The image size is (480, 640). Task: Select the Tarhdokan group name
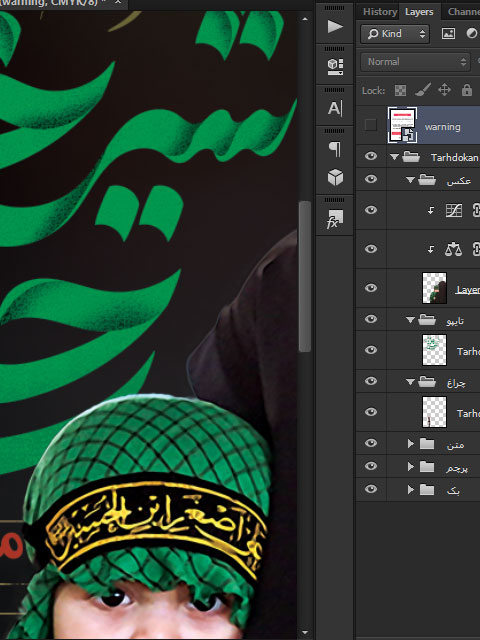point(454,157)
